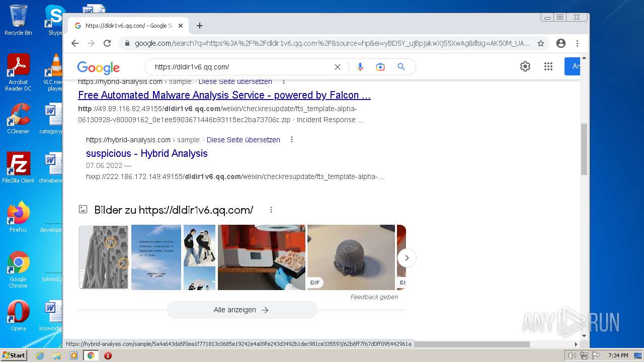Open the orange 3D printer image

pos(262,257)
